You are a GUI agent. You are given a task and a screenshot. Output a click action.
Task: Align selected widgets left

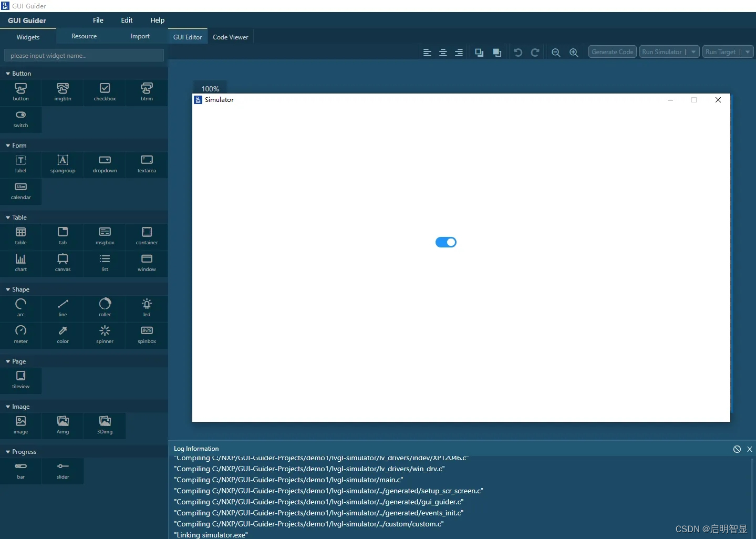tap(427, 53)
